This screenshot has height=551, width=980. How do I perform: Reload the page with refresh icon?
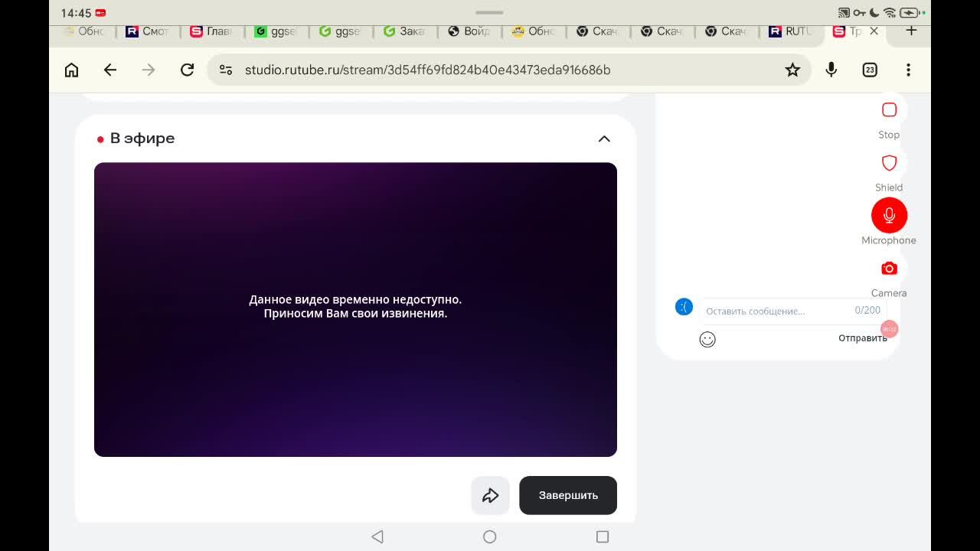tap(187, 70)
